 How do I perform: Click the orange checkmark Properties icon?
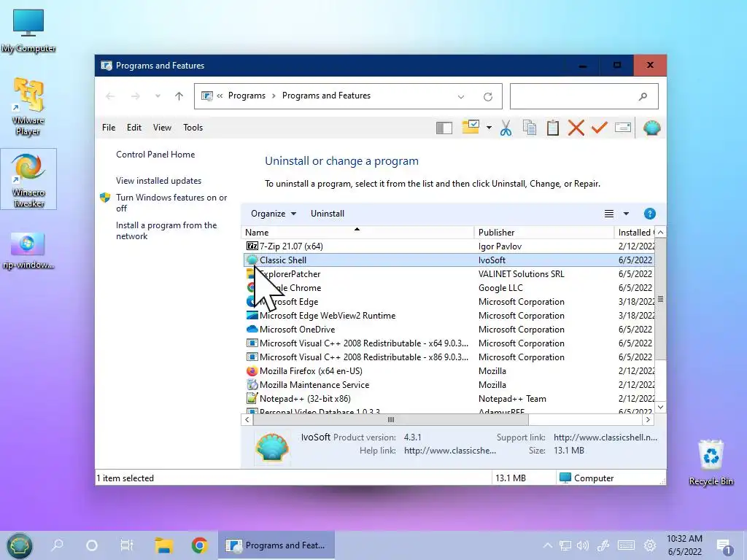pyautogui.click(x=600, y=127)
